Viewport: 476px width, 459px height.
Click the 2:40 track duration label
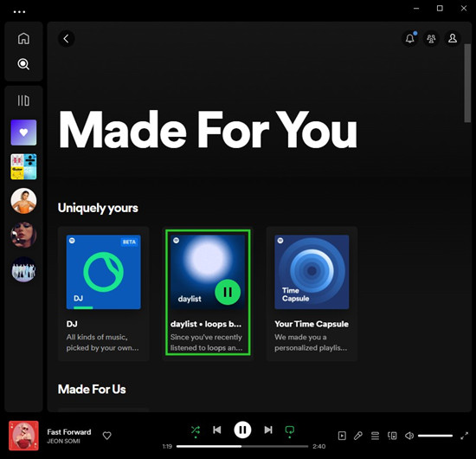point(319,447)
